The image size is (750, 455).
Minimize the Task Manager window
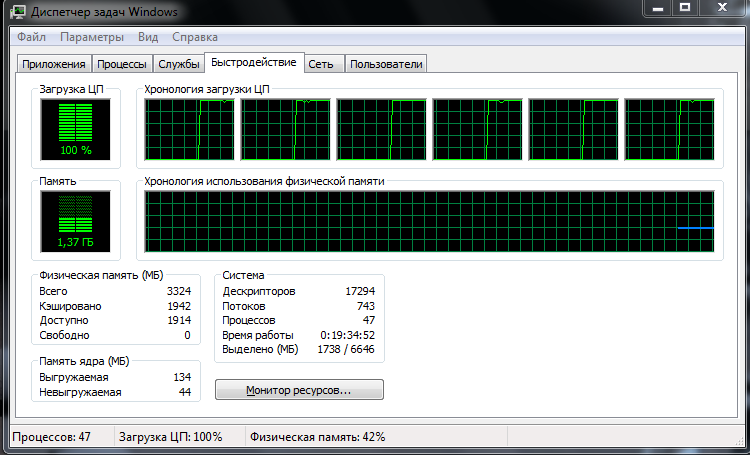[x=657, y=8]
